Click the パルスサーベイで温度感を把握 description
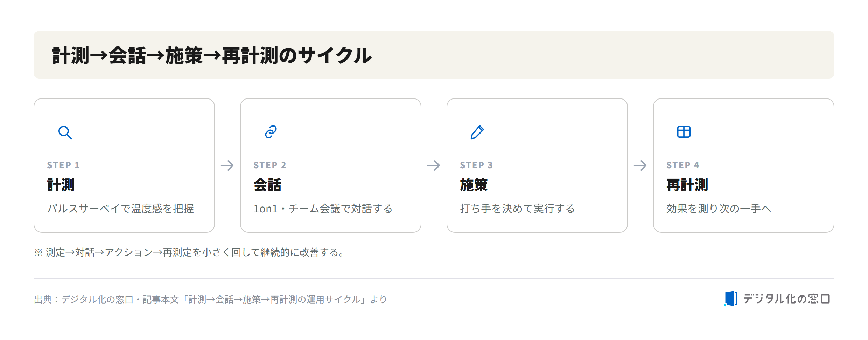This screenshot has height=340, width=868. coord(120,209)
